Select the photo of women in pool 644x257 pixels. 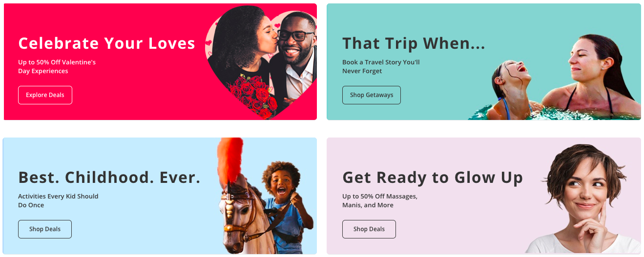click(x=554, y=77)
